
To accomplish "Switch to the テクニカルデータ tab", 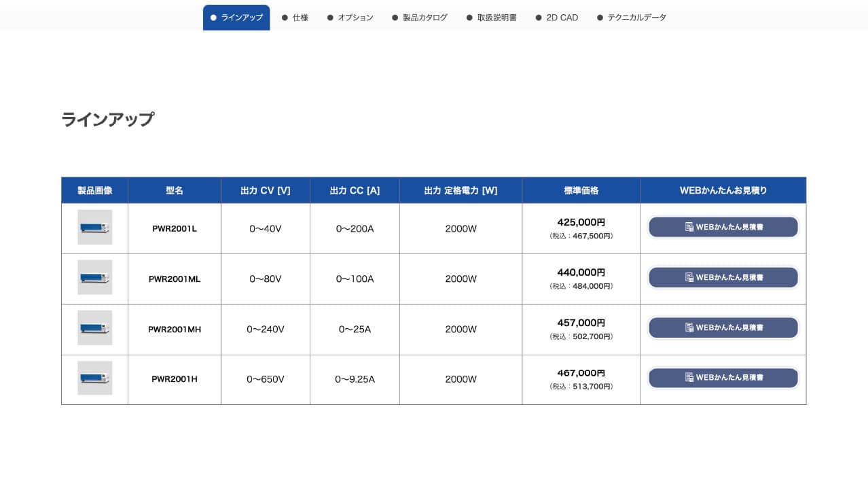I will 632,18.
